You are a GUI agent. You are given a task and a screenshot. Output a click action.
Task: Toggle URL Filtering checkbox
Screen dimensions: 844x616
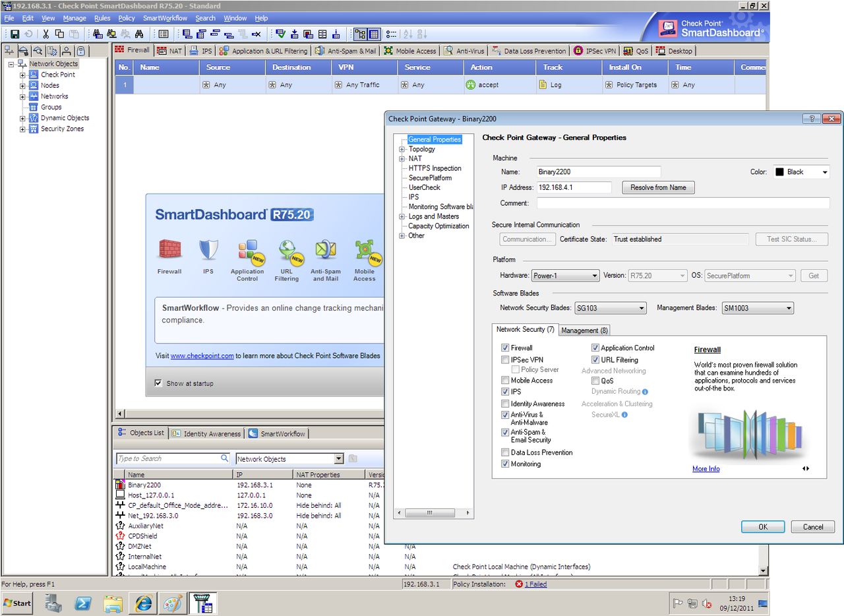pyautogui.click(x=595, y=359)
